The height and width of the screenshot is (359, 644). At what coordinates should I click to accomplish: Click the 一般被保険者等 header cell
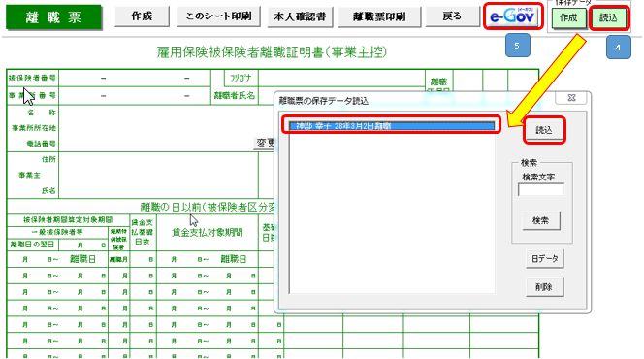coord(57,232)
